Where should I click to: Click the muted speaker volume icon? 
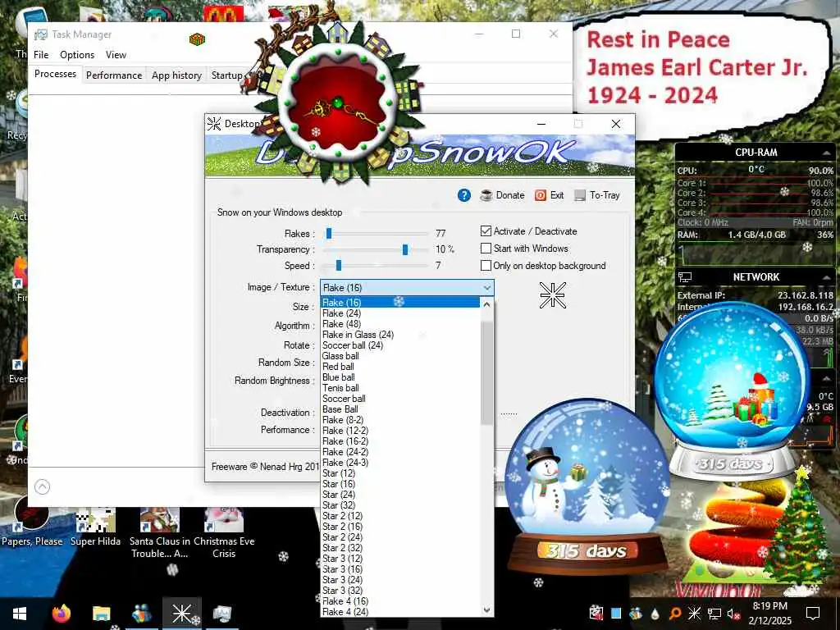[x=733, y=614]
